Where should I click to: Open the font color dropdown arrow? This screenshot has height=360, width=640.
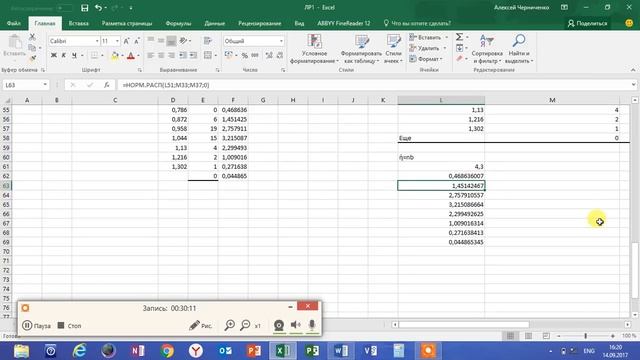(138, 55)
